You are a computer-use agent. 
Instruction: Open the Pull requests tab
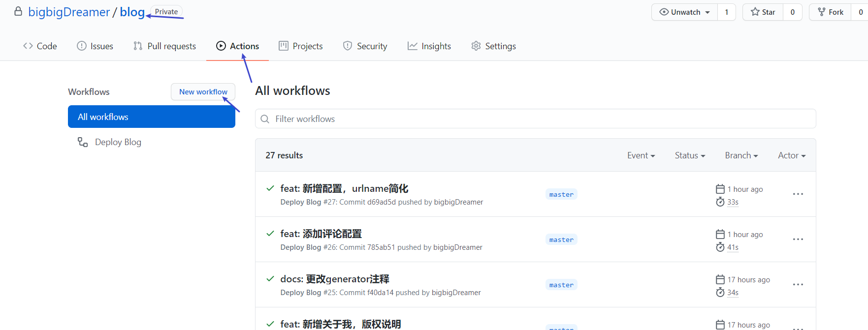(164, 46)
